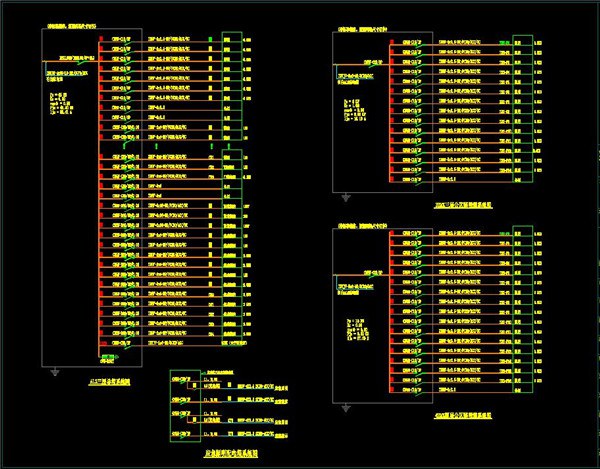
Task: Click the yellow header text above the left panel
Action: click(x=75, y=30)
